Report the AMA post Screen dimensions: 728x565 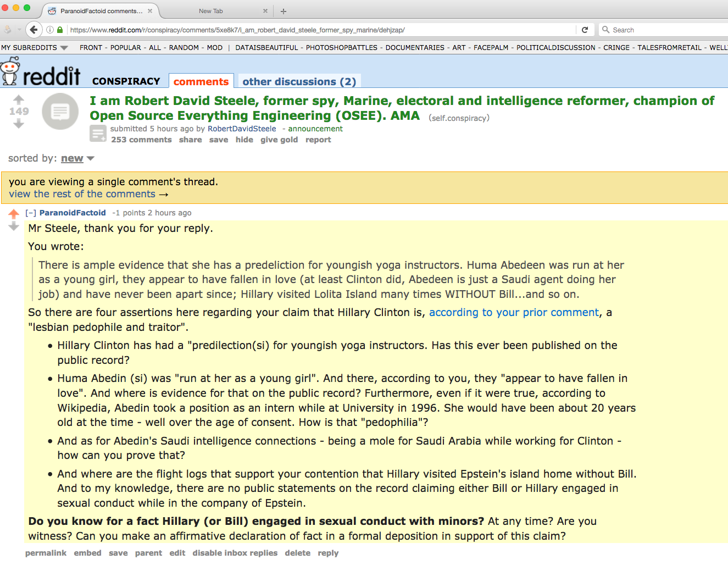pos(319,140)
